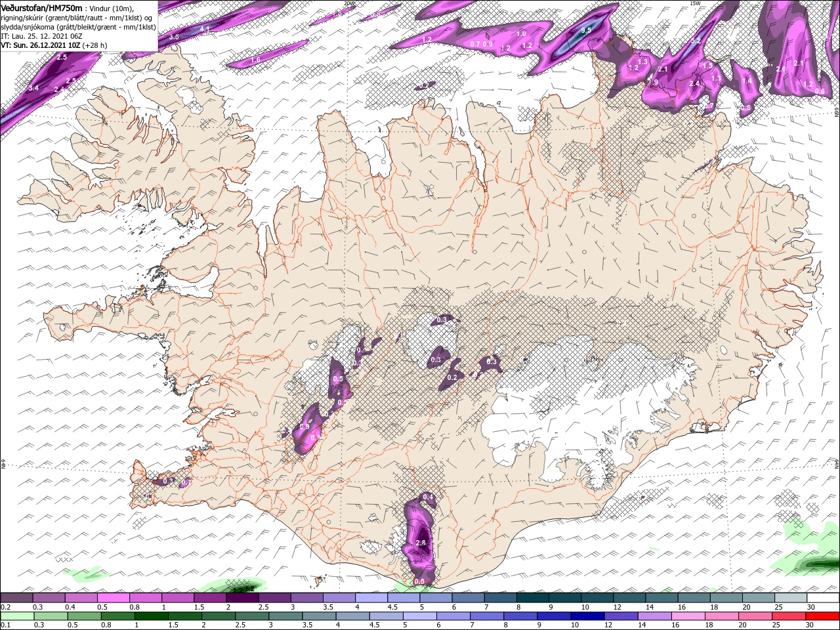This screenshot has width=840, height=630.
Task: Pick pink lower swatch between 18 and 20
Action: point(722,616)
